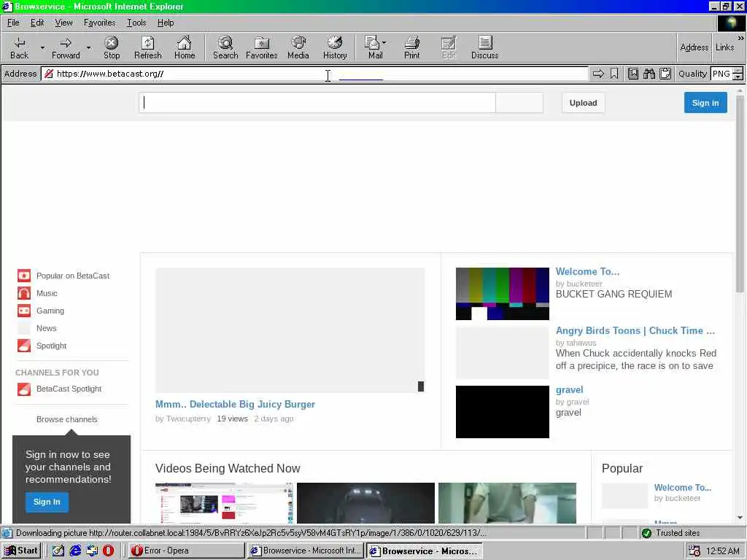Viewport: 747px width, 560px height.
Task: Click the Spotlight icon in the sidebar
Action: click(x=24, y=346)
